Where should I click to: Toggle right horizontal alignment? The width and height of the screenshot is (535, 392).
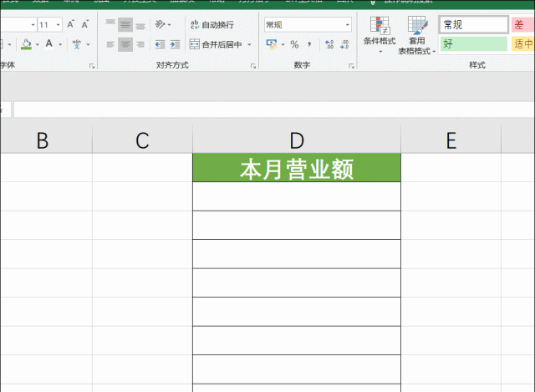pos(140,44)
